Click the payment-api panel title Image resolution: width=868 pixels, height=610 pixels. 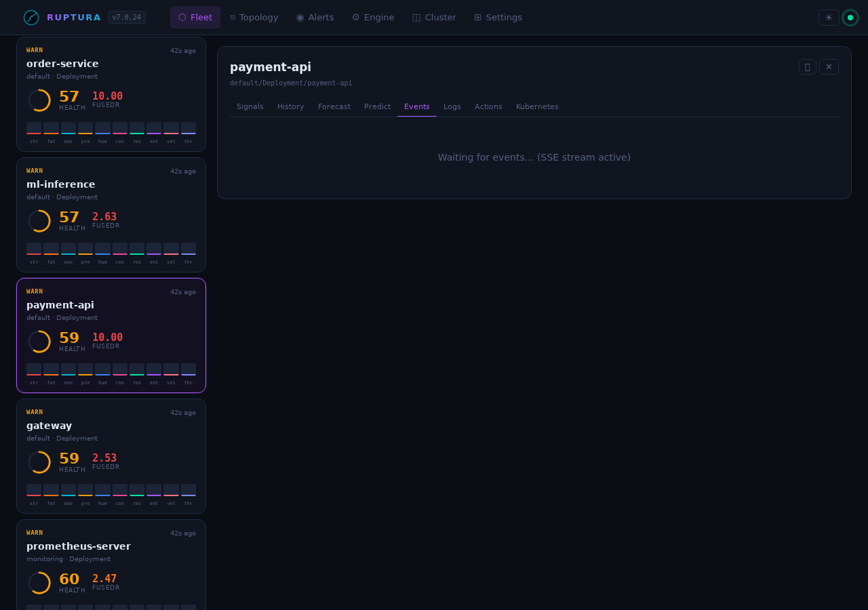(271, 67)
